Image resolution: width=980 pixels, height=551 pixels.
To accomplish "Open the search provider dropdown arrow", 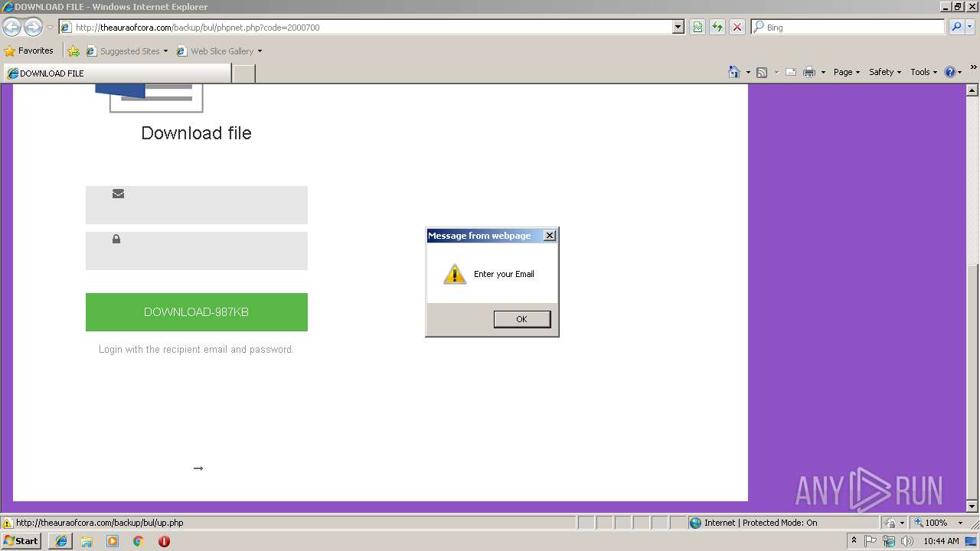I will click(970, 28).
